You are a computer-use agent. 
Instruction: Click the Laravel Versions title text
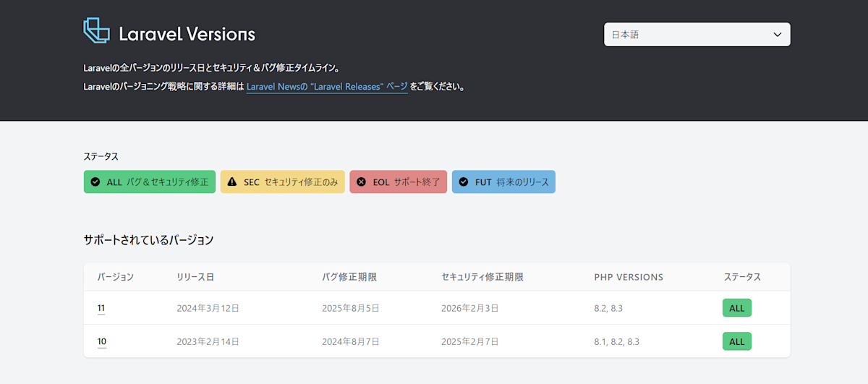pos(187,33)
